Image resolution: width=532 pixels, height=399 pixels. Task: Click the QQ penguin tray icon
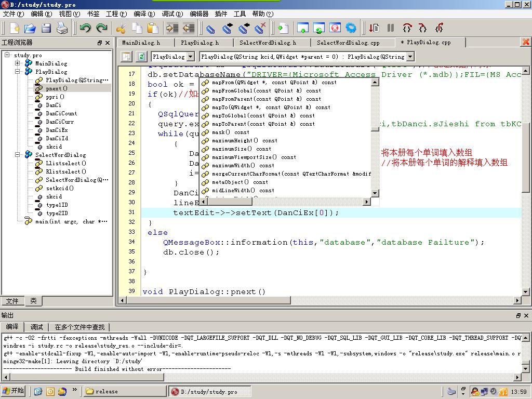[475, 392]
